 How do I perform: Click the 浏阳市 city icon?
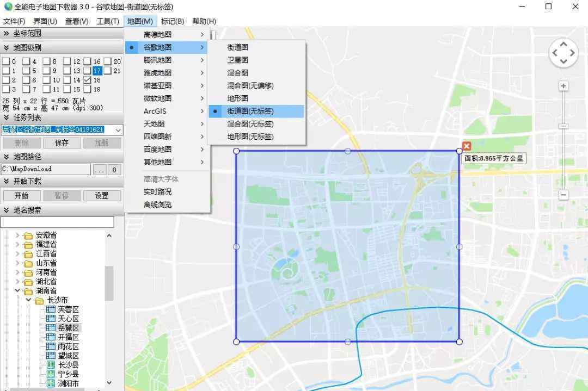51,383
